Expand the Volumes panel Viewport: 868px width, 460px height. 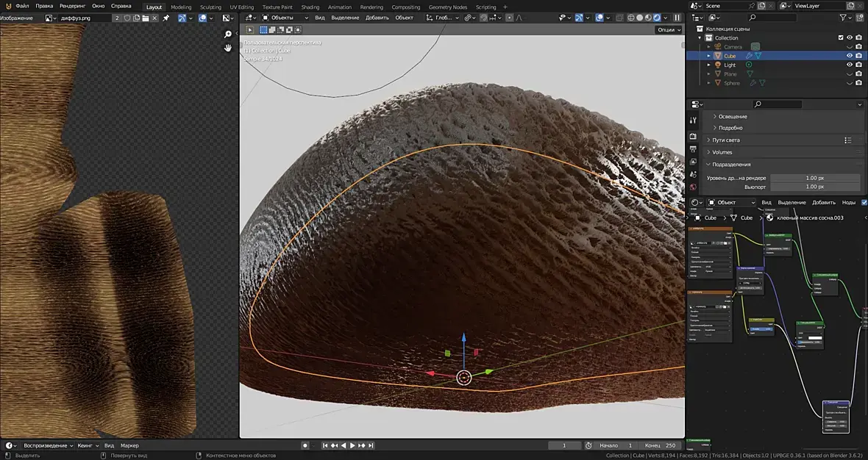coord(722,152)
